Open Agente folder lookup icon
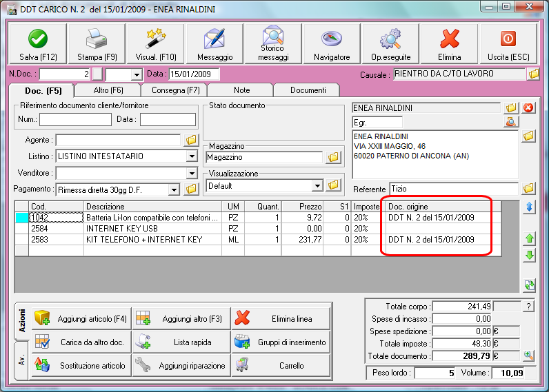 pos(191,140)
